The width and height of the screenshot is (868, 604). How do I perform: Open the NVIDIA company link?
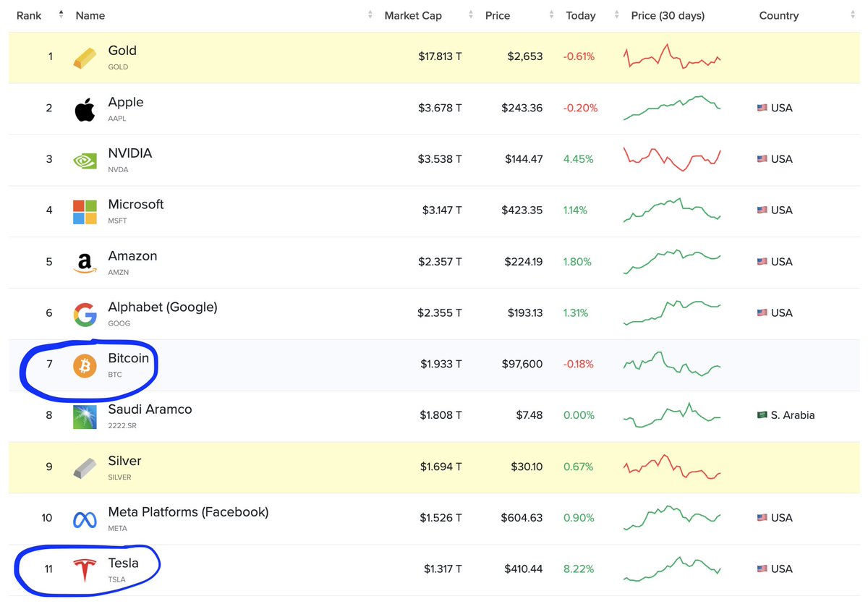pyautogui.click(x=130, y=153)
